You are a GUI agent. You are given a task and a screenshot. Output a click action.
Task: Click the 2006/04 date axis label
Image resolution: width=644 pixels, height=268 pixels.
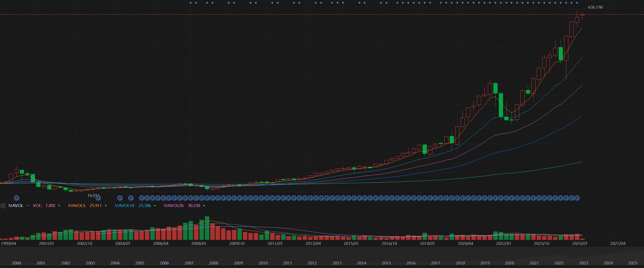161,243
